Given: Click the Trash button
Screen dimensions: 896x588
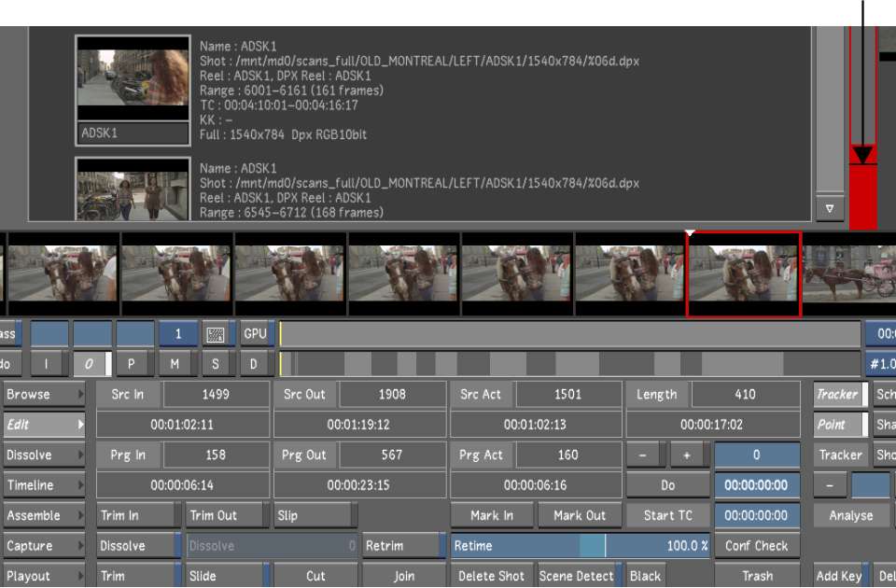Looking at the screenshot, I should click(x=757, y=576).
